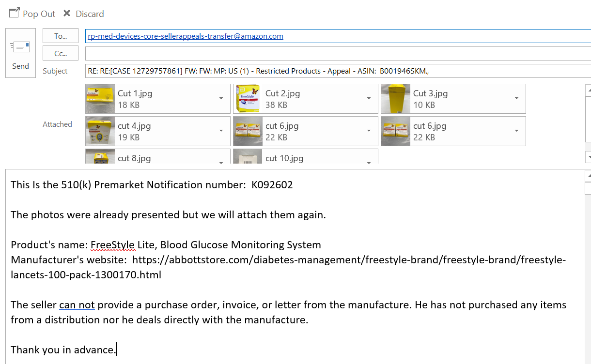Select the Cut 1.jpg thumbnail
Viewport: 591px width, 364px height.
[x=100, y=99]
